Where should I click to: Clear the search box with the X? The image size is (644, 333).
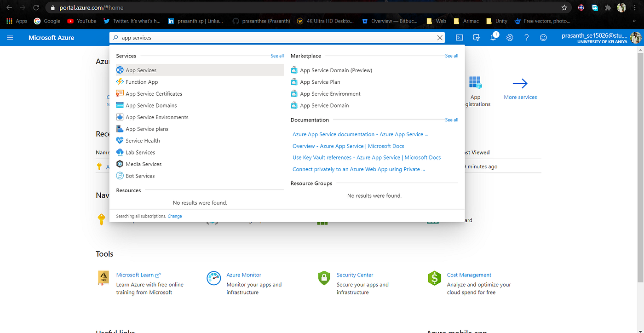[440, 38]
